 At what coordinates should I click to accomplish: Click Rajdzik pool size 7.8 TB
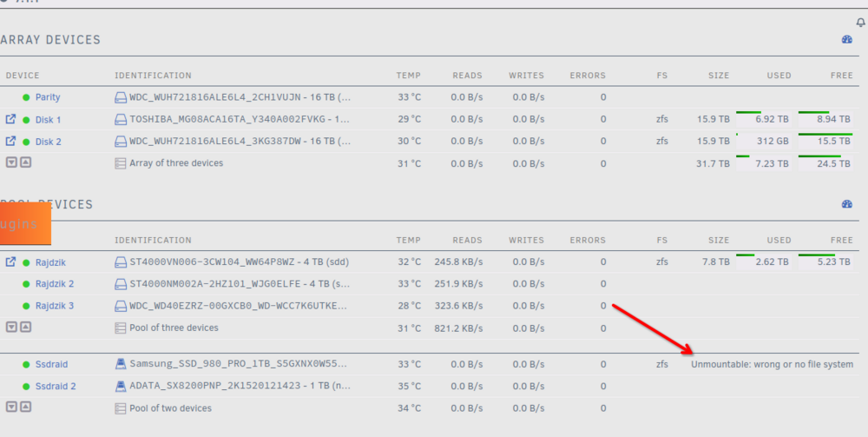(717, 262)
